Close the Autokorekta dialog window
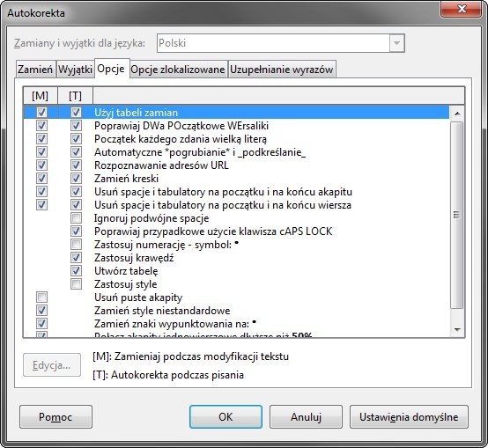The height and width of the screenshot is (448, 488). [x=462, y=9]
